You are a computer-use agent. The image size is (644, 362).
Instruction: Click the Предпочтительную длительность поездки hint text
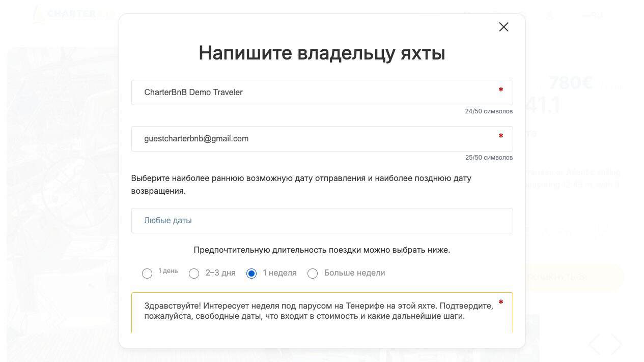322,250
